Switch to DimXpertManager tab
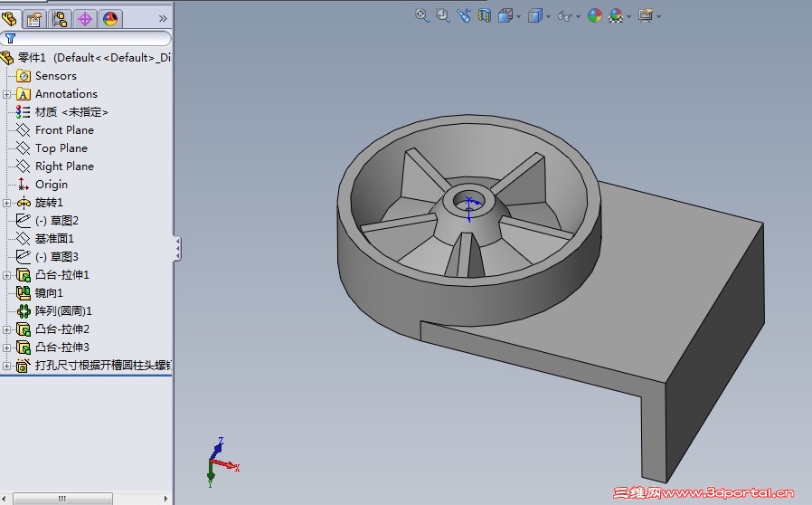 85,19
